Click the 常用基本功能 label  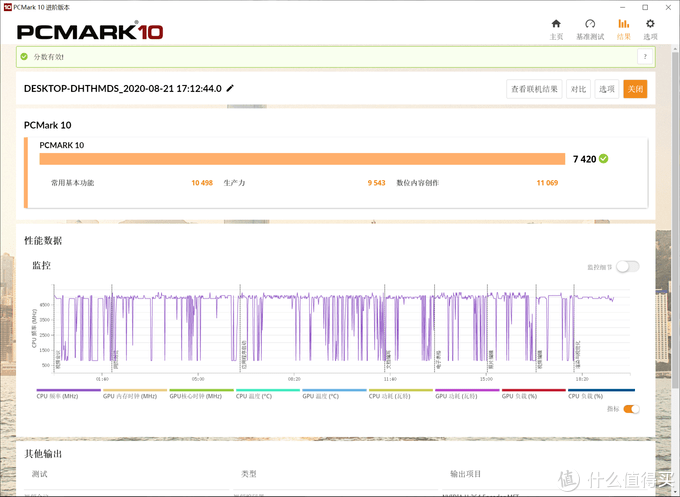[x=72, y=183]
